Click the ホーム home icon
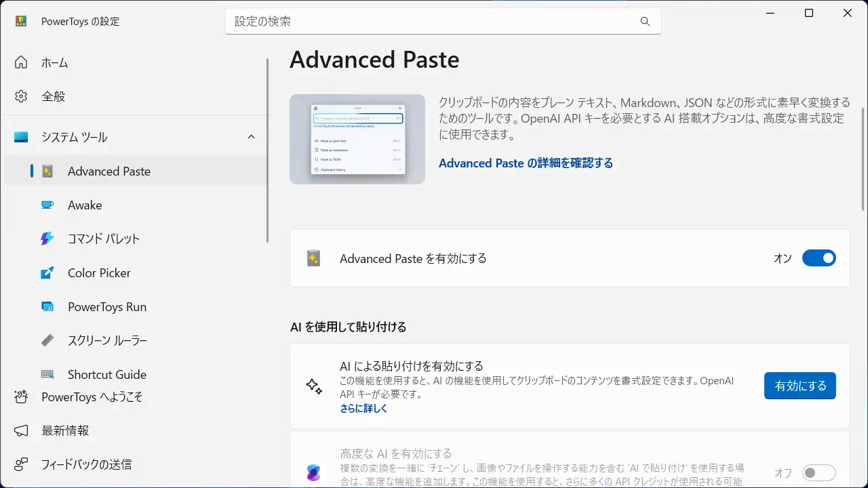This screenshot has height=488, width=868. (x=22, y=63)
